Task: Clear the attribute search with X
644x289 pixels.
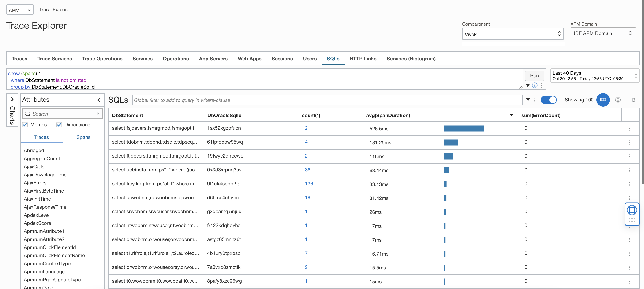Action: tap(98, 114)
